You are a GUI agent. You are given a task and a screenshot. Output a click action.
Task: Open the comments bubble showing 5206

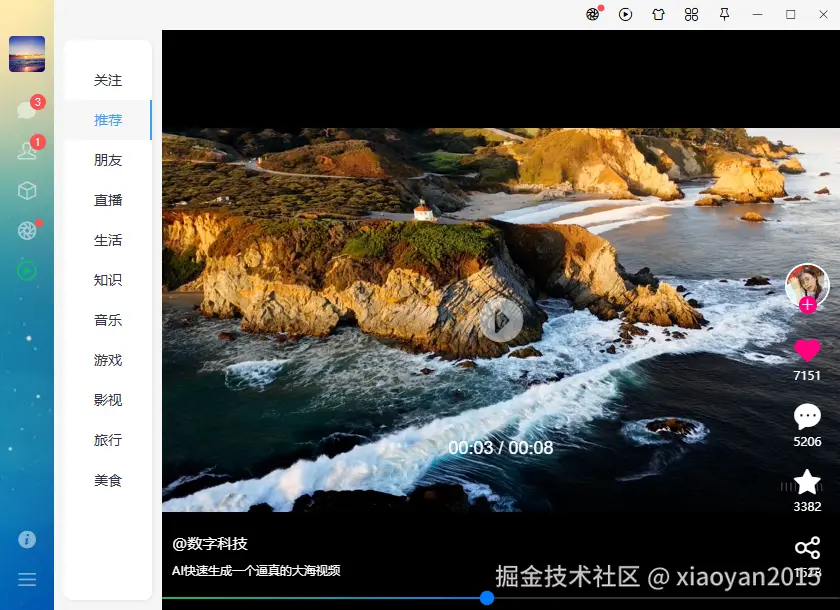pos(807,416)
